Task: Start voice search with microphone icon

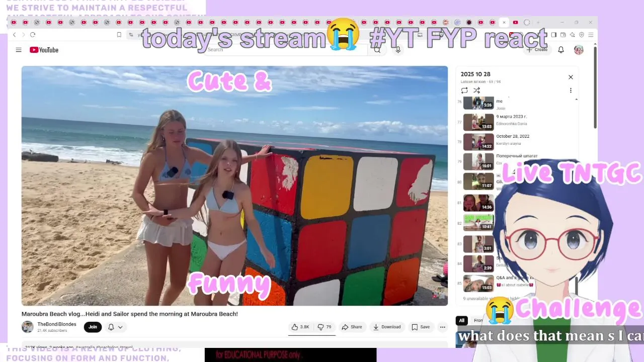Action: 398,50
